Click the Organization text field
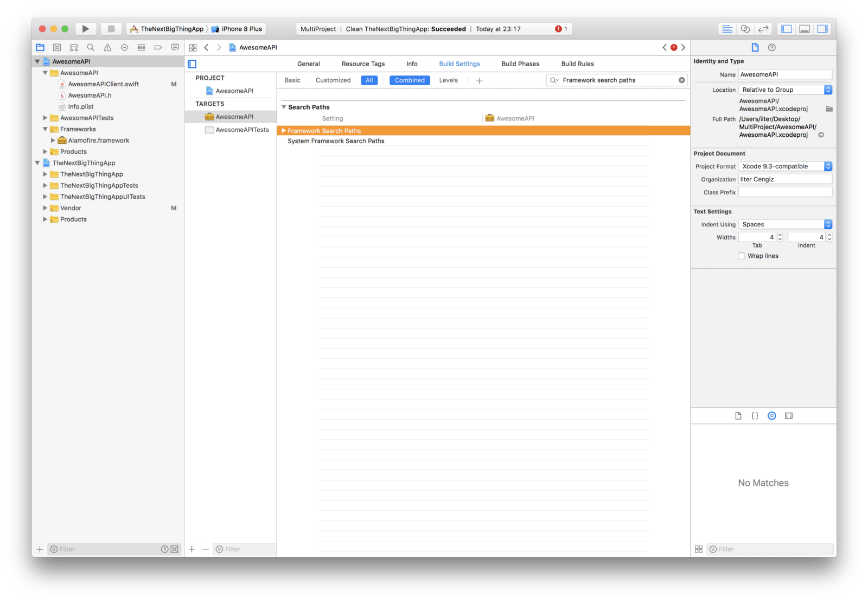The width and height of the screenshot is (868, 602). 785,179
